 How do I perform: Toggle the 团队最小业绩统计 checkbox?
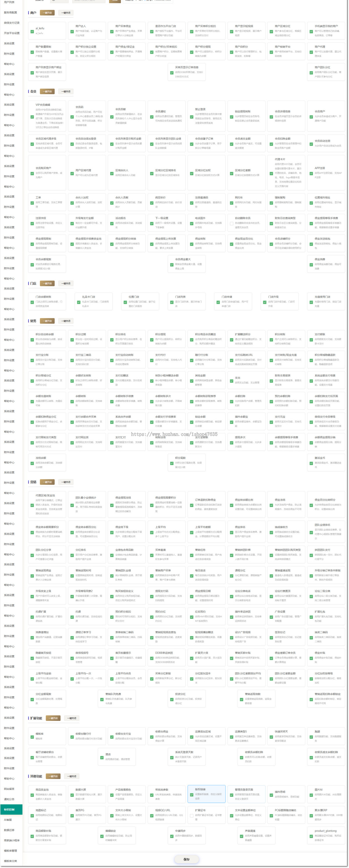tap(72, 505)
